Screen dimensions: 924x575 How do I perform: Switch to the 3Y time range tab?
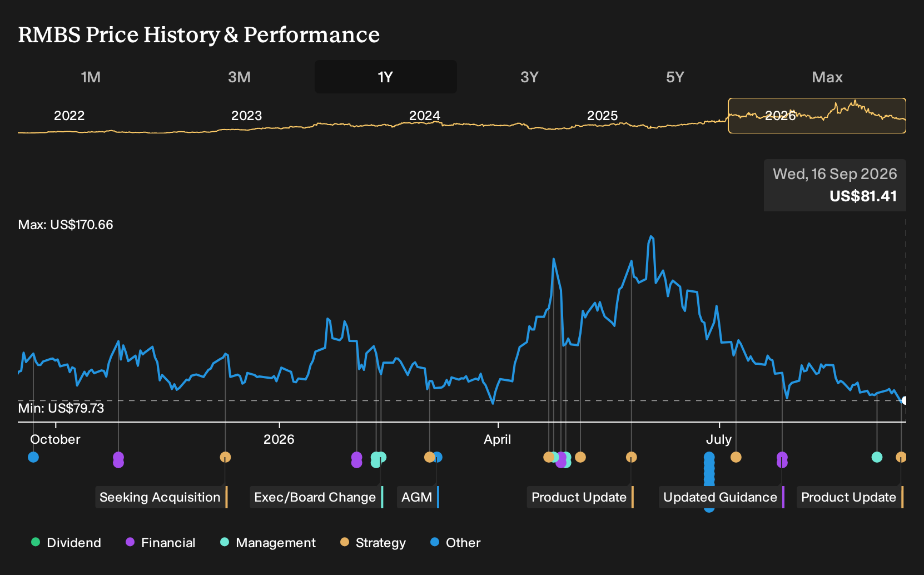pyautogui.click(x=529, y=77)
